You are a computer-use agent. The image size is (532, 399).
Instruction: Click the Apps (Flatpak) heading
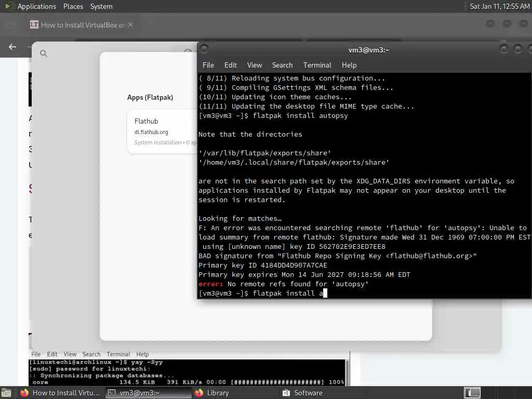click(150, 97)
